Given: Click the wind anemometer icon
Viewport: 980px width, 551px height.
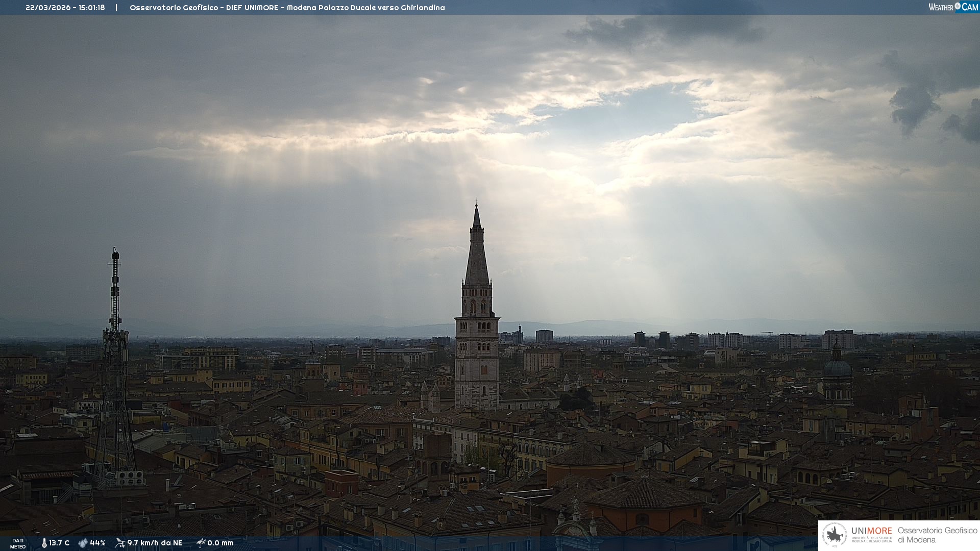Looking at the screenshot, I should coord(120,543).
